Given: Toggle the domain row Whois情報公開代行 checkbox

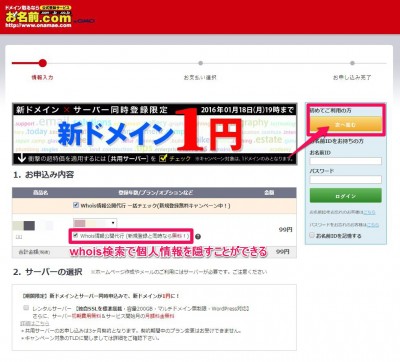Looking at the screenshot, I should point(76,235).
